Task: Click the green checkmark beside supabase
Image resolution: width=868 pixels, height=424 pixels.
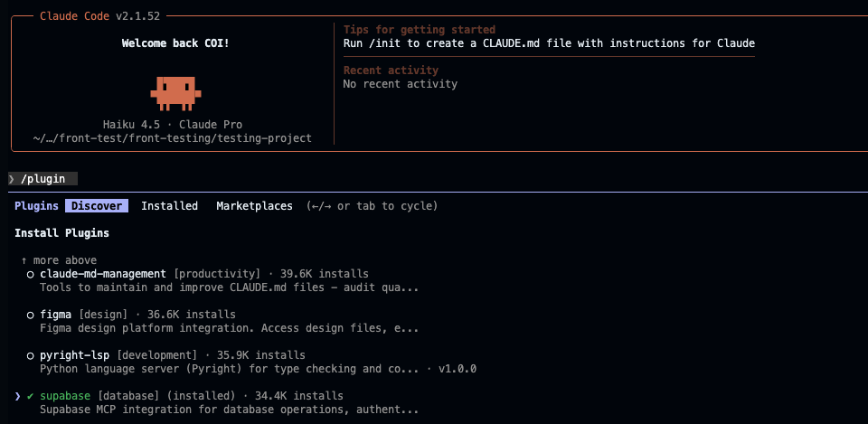Action: point(31,396)
